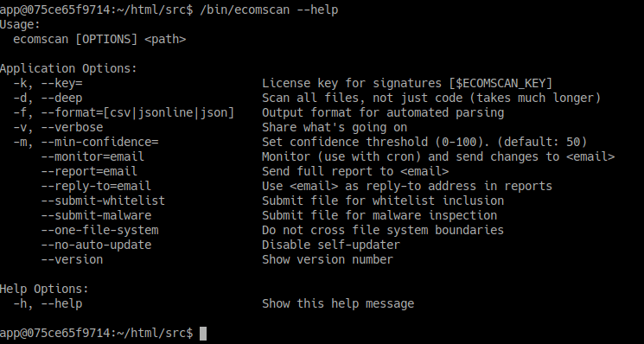Click the --one-file-system option
The height and width of the screenshot is (344, 644).
(x=99, y=230)
